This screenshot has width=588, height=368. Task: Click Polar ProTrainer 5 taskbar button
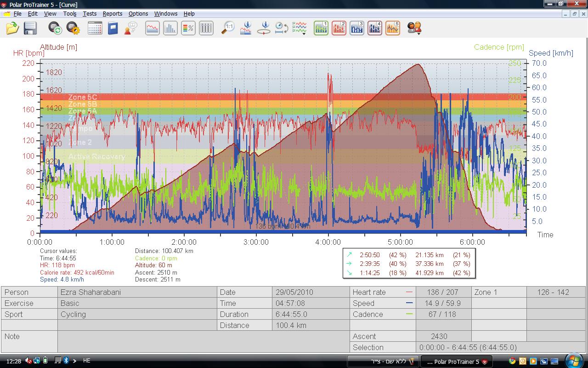pos(455,362)
